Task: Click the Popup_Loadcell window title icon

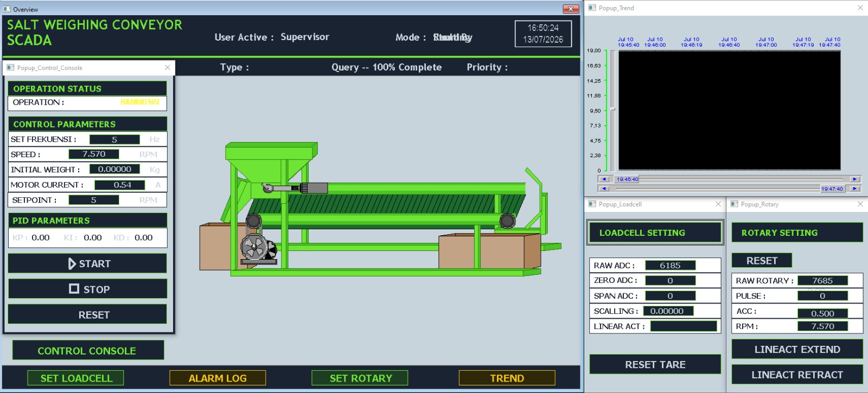Action: (592, 204)
